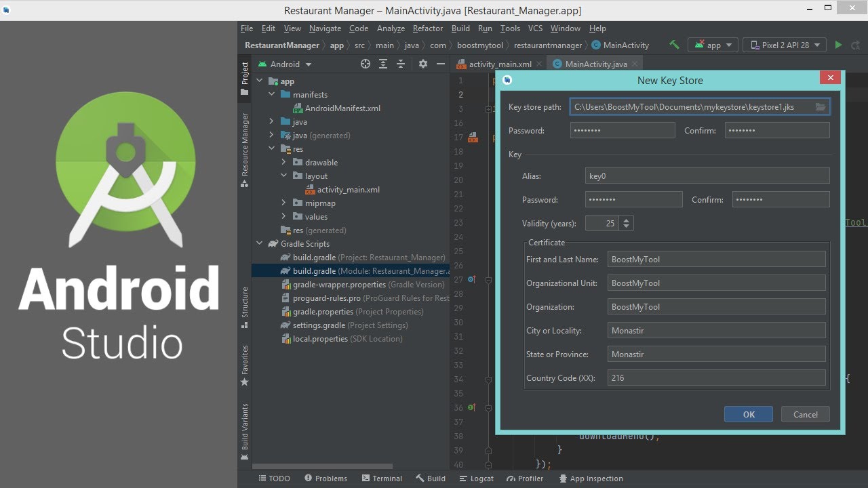Close the MainActivity.java editor tab
This screenshot has height=488, width=868.
tap(635, 64)
